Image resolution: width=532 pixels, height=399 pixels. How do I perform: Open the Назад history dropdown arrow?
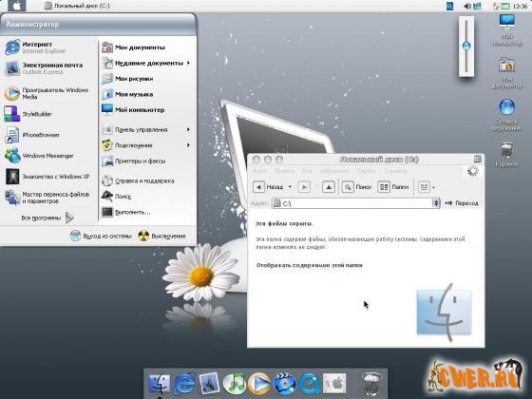(290, 187)
